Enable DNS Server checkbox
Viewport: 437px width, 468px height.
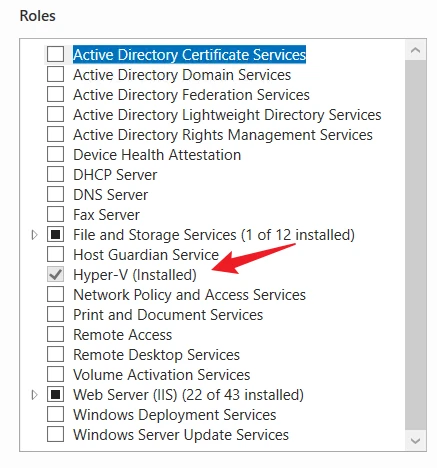(x=55, y=194)
